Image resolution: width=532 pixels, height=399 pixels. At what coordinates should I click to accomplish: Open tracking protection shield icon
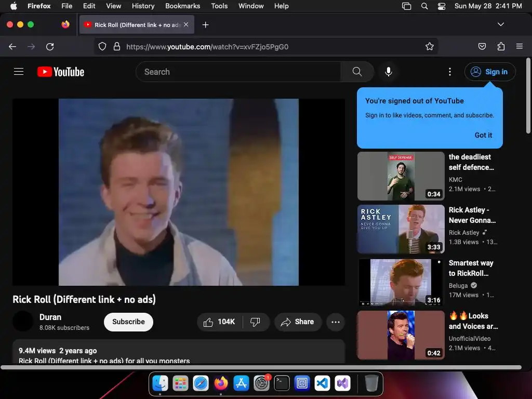coord(102,46)
